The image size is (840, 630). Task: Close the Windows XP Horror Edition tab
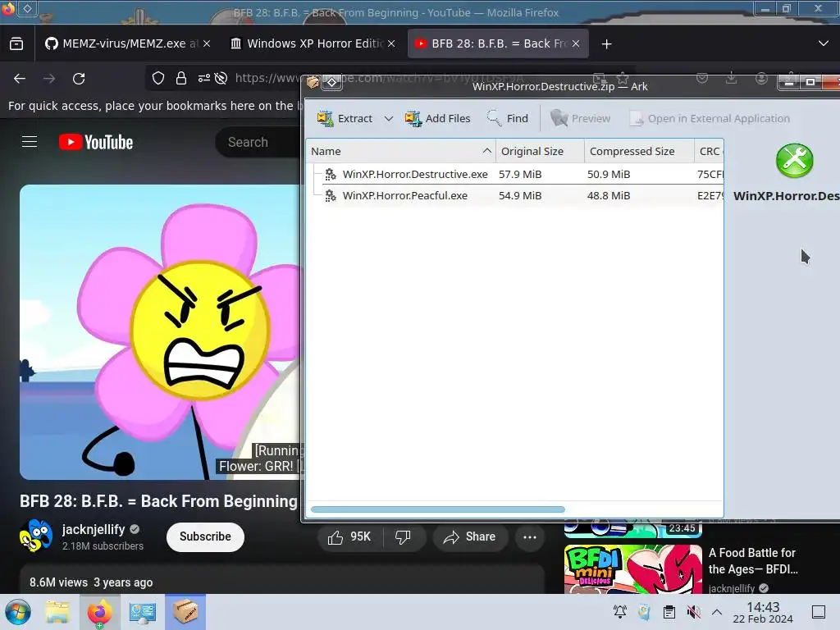click(x=391, y=43)
